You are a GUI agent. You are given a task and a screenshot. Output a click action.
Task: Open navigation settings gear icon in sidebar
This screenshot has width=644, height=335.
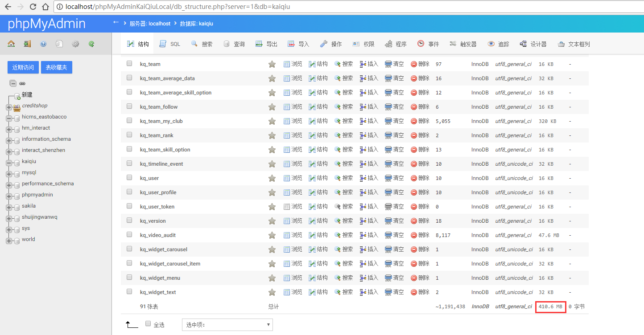point(75,44)
